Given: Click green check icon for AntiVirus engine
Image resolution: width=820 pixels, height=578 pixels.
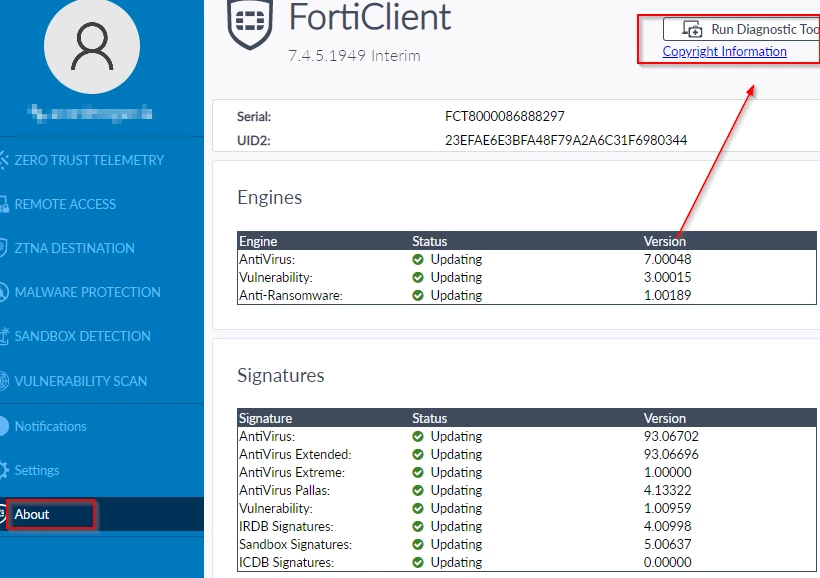Looking at the screenshot, I should point(417,259).
